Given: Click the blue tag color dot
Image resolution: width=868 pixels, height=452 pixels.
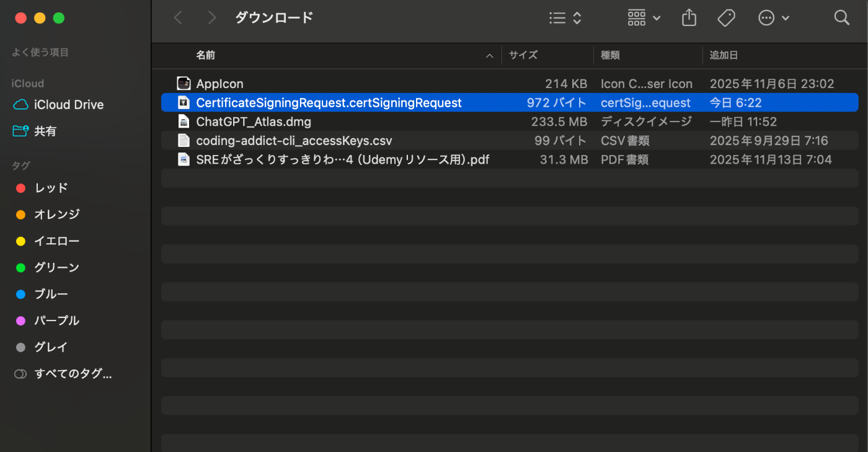Looking at the screenshot, I should pyautogui.click(x=20, y=295).
